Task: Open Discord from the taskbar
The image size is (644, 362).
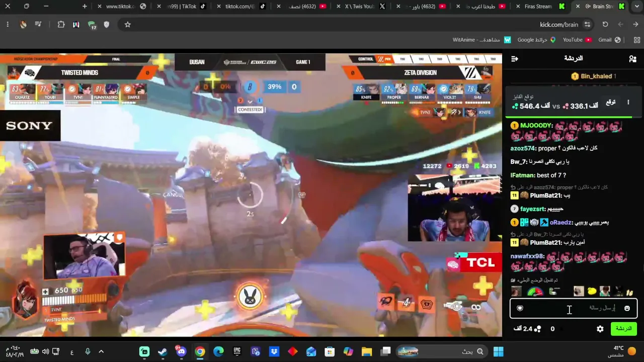Action: 181,351
